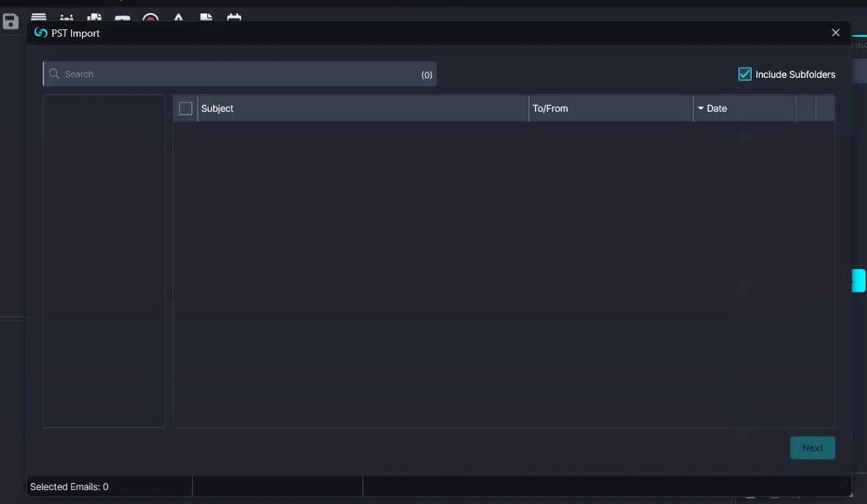Screen dimensions: 867x504
Task: Click the PST Import swirl logo
Action: (x=41, y=33)
